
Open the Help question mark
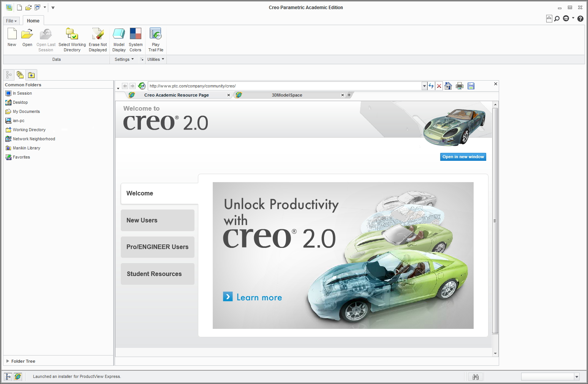[580, 19]
